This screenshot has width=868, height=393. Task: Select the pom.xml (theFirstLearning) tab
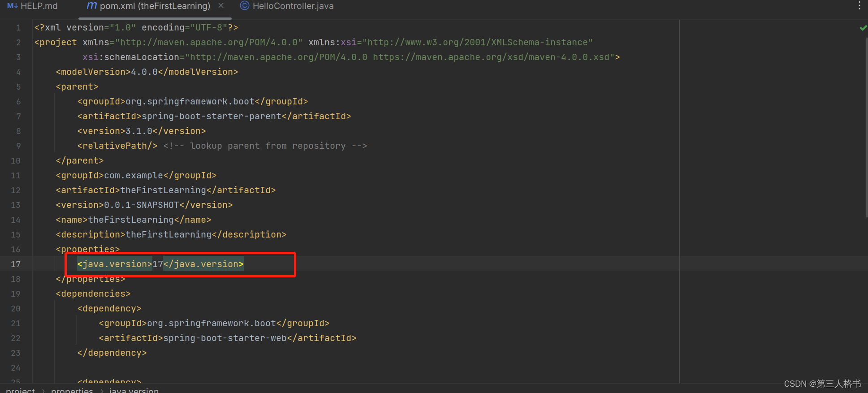pyautogui.click(x=155, y=6)
